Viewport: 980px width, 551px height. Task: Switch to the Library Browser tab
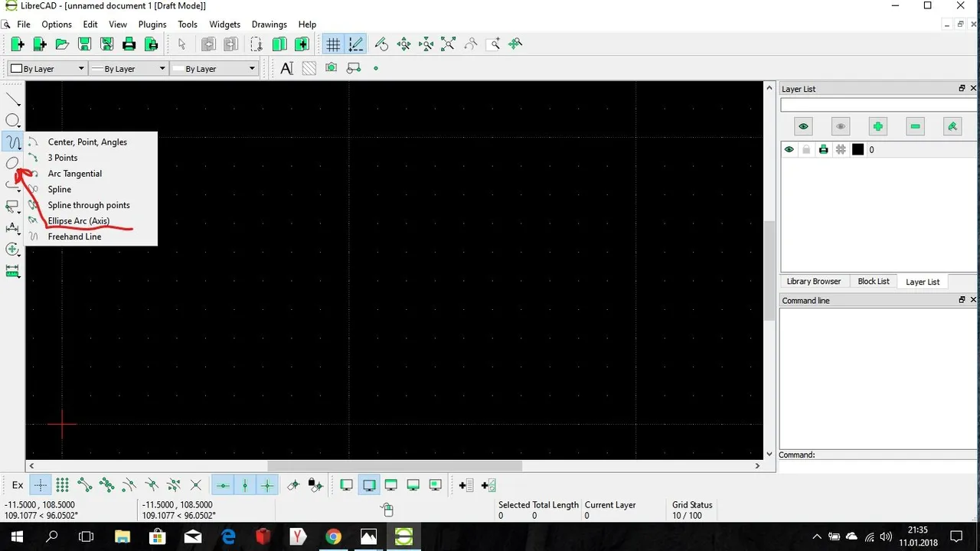point(813,281)
